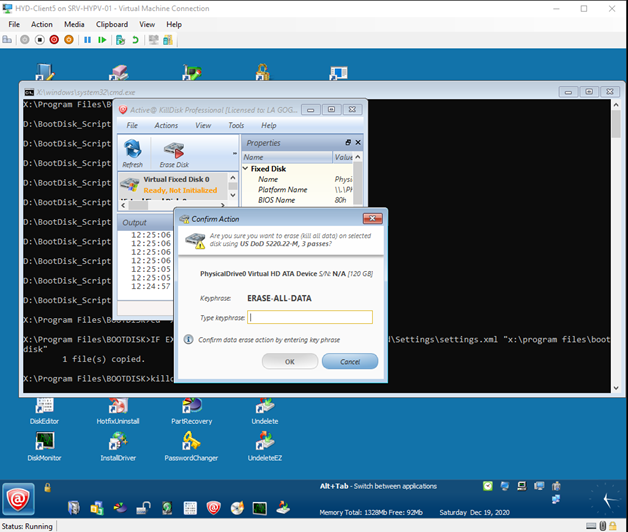Click the orange Save VM state icon
This screenshot has width=628, height=532.
[x=69, y=40]
